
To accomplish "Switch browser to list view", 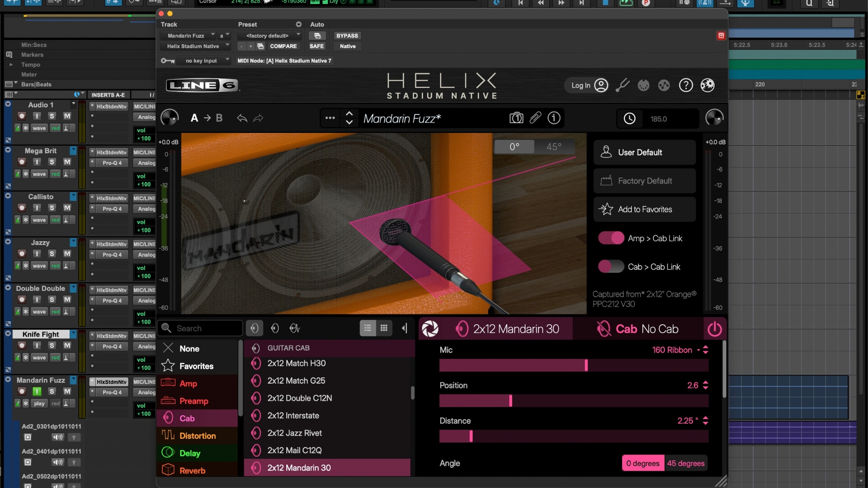I will point(368,328).
